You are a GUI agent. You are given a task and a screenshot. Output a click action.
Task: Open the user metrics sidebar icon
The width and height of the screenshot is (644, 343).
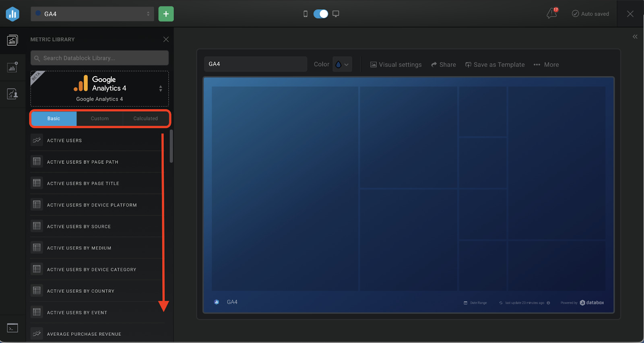click(x=12, y=94)
